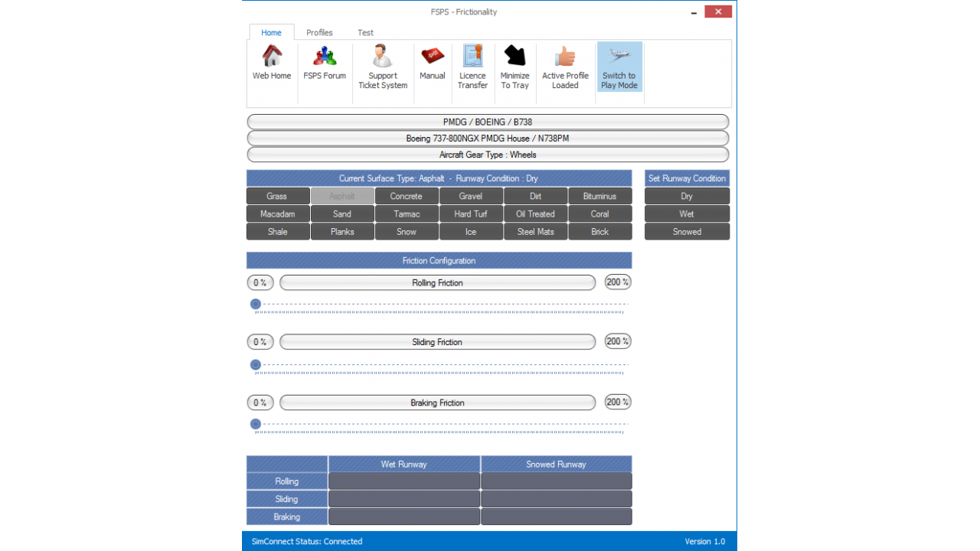This screenshot has width=980, height=551.
Task: Select Grass surface type
Action: coord(278,196)
